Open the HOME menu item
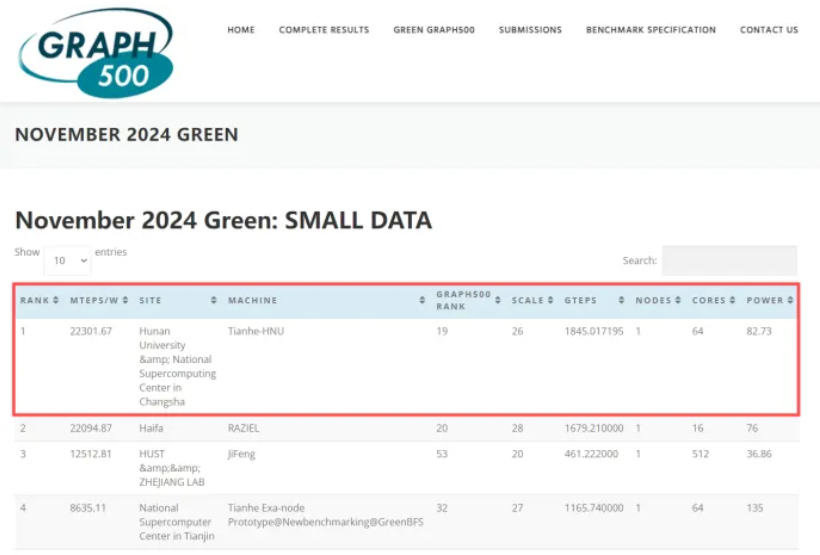Viewport: 820px width, 555px height. pos(241,30)
